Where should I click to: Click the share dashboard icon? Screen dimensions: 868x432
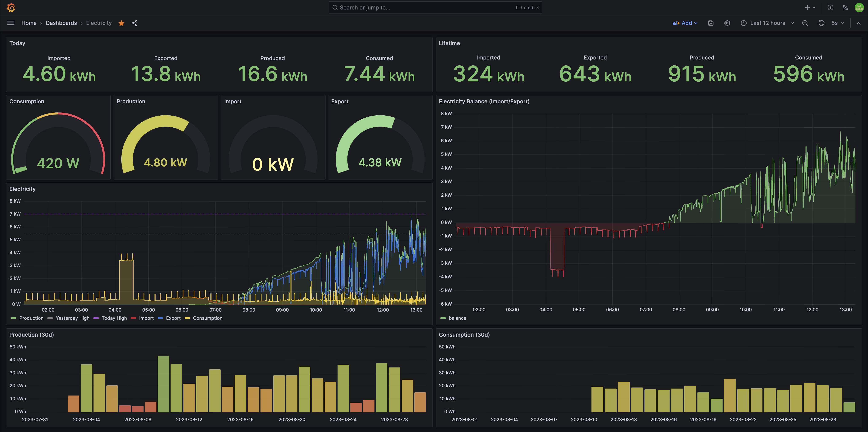pos(134,23)
